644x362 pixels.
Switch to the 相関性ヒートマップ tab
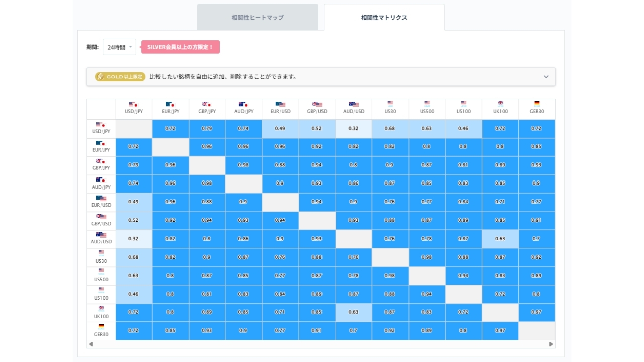pyautogui.click(x=258, y=17)
